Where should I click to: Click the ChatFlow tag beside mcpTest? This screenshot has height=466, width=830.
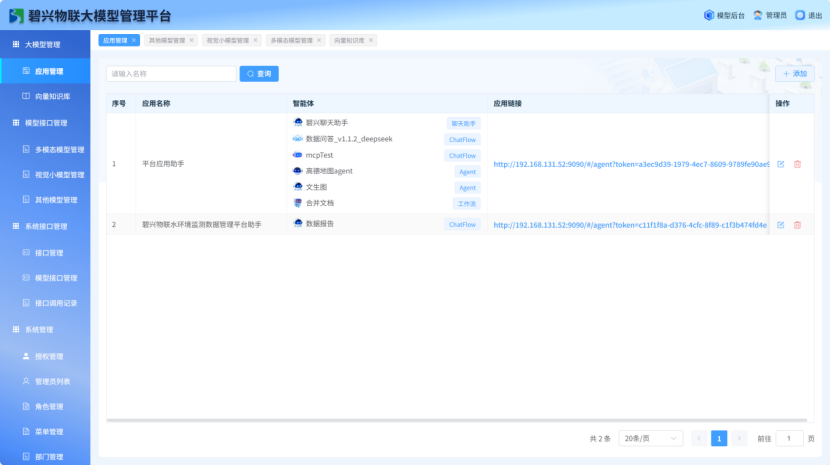pyautogui.click(x=462, y=156)
